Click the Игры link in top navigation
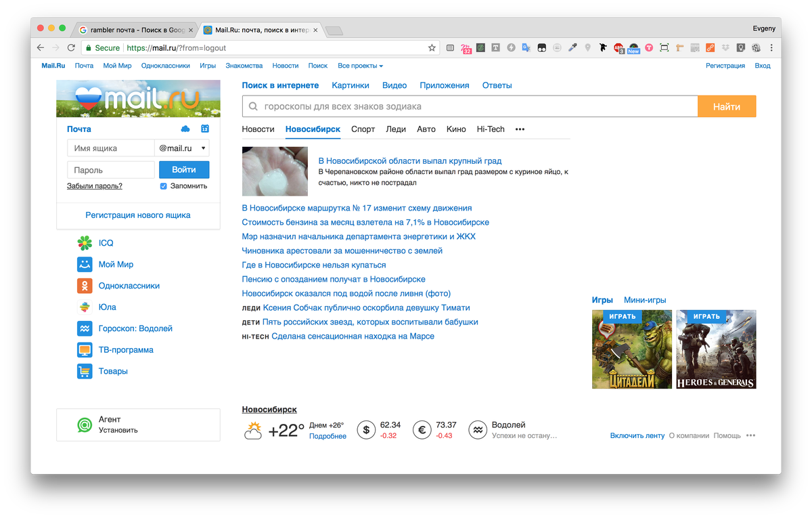This screenshot has height=518, width=812. 208,66
